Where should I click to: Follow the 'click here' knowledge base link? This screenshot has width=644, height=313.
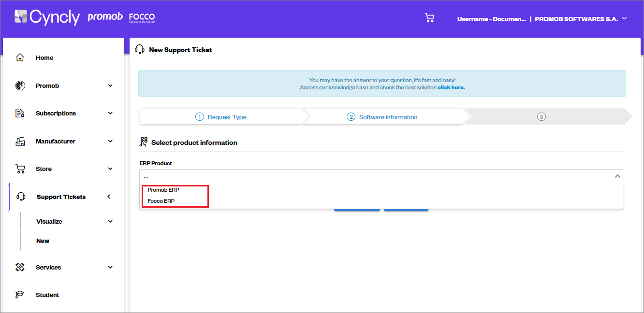(x=451, y=87)
